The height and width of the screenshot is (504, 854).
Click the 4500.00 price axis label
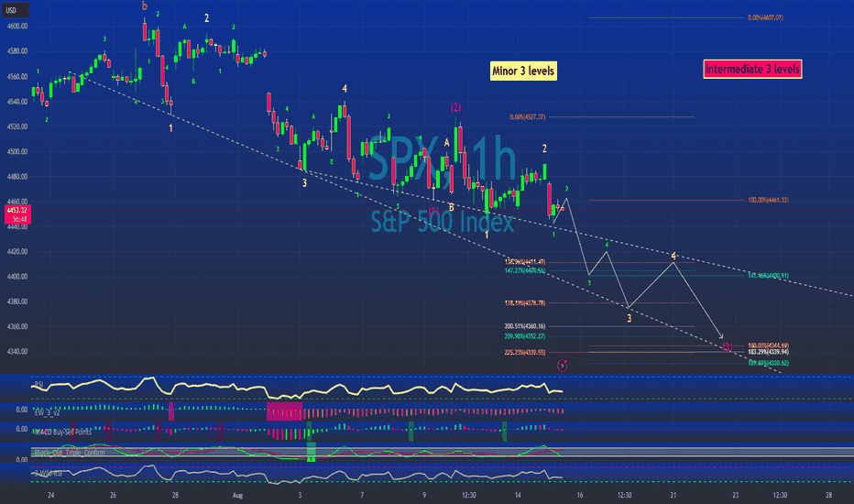[16, 151]
